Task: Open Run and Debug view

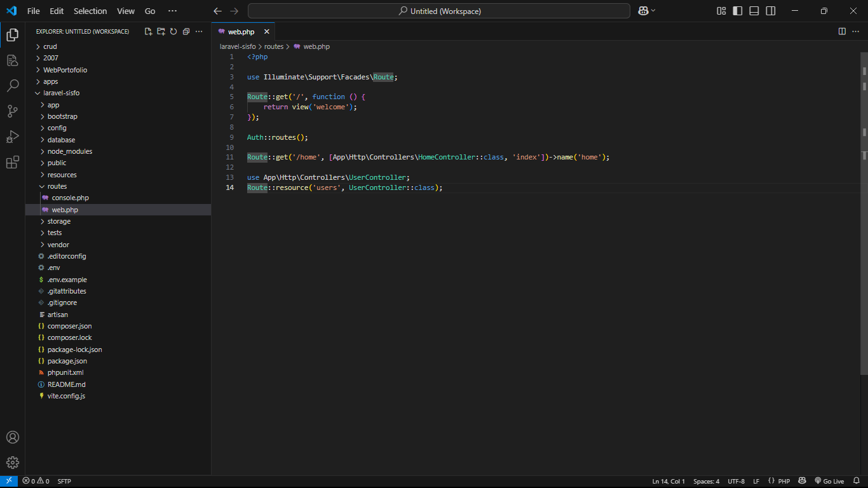Action: 12,137
